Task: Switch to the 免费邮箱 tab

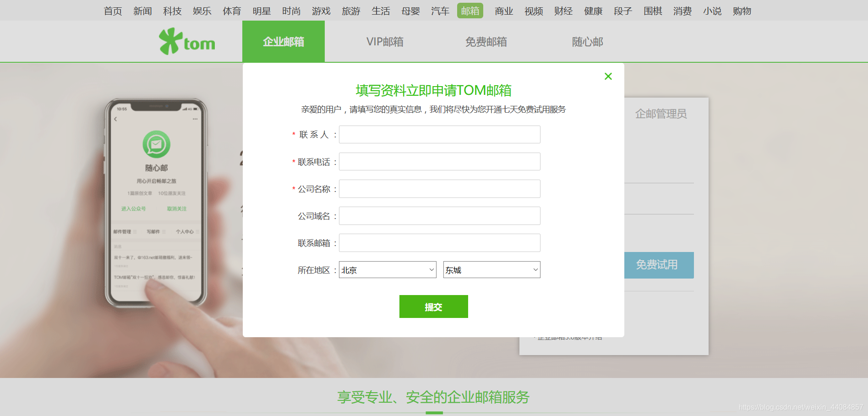Action: coord(486,41)
